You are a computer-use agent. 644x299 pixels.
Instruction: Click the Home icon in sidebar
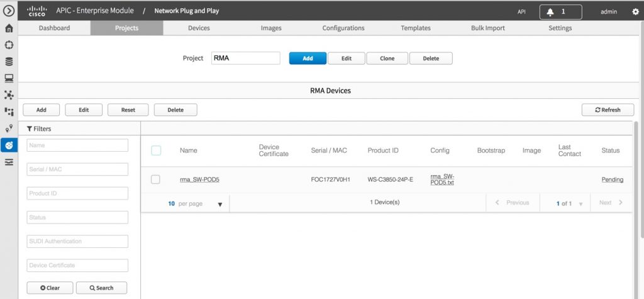pyautogui.click(x=9, y=28)
